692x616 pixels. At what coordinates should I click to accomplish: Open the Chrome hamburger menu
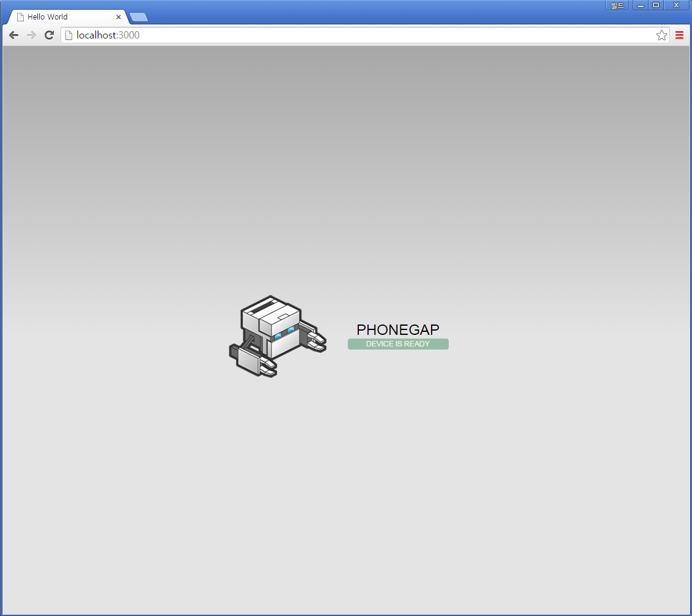679,35
